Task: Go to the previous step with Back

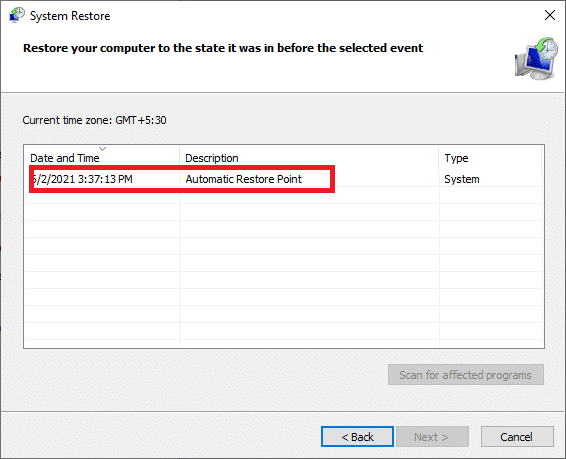Action: pos(357,437)
